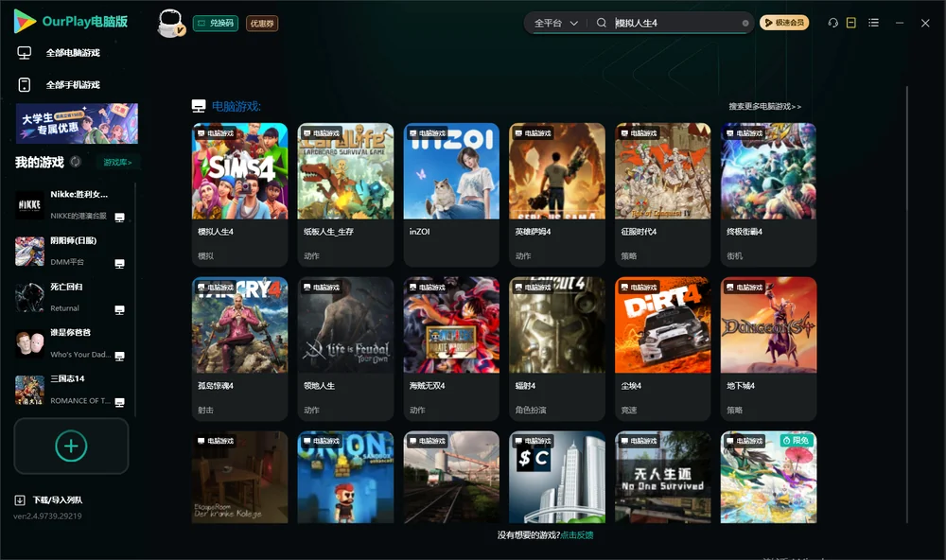The width and height of the screenshot is (946, 560).
Task: Click the 兑换码 redeem code button
Action: [216, 24]
